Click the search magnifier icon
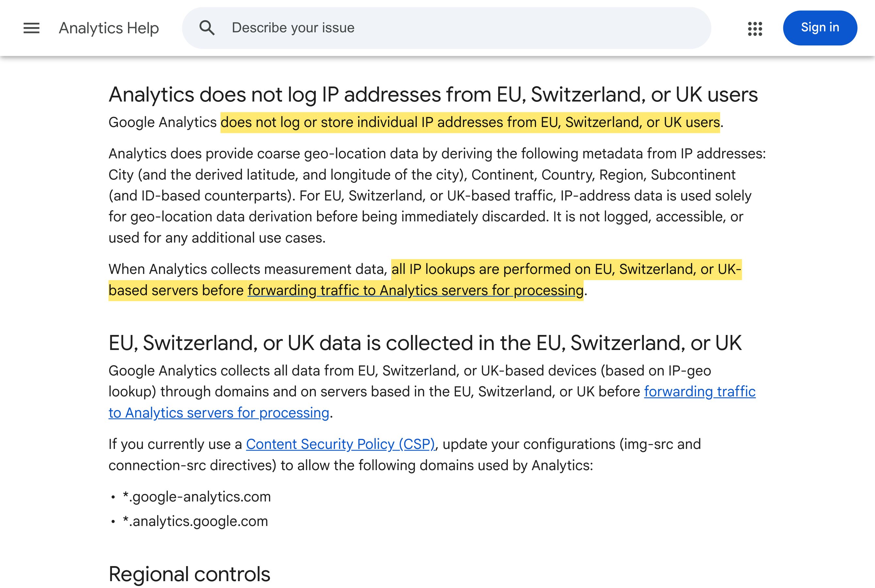 (207, 28)
